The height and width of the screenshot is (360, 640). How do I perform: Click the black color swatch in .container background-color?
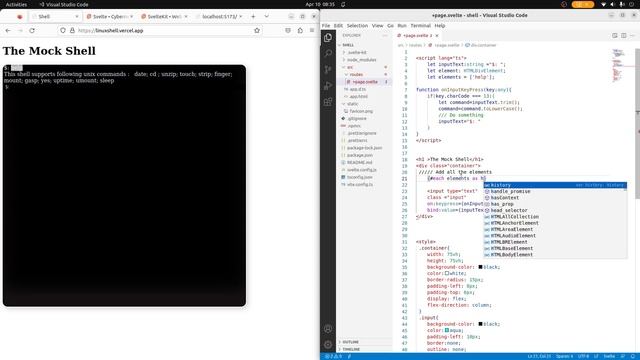(x=480, y=267)
